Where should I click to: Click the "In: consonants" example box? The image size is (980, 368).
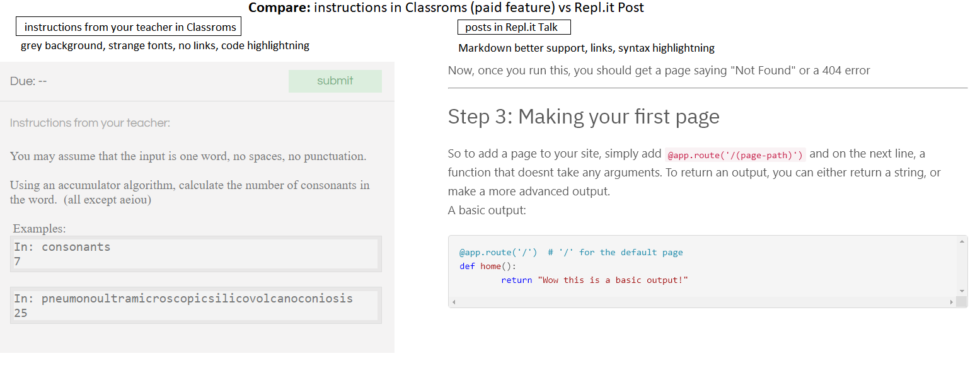point(196,254)
